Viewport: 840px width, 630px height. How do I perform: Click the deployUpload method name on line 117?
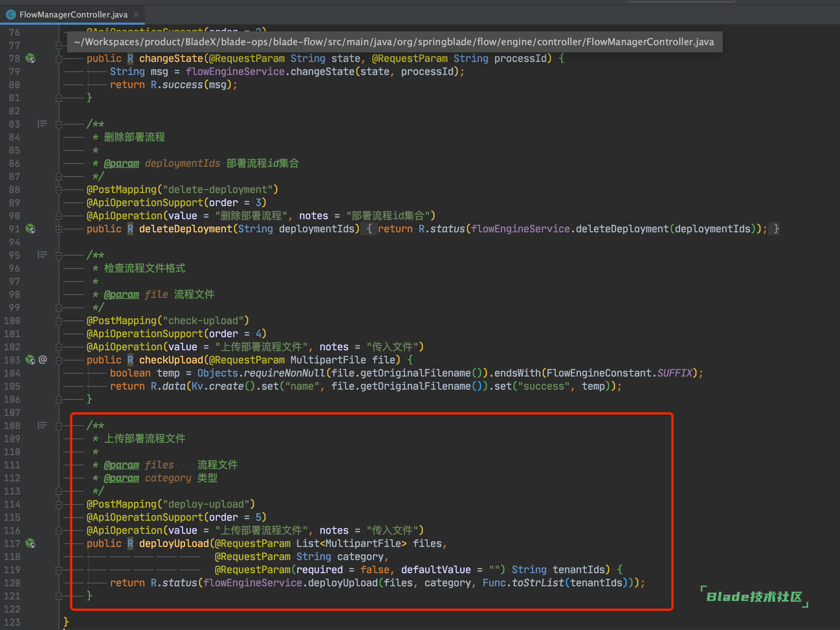174,543
